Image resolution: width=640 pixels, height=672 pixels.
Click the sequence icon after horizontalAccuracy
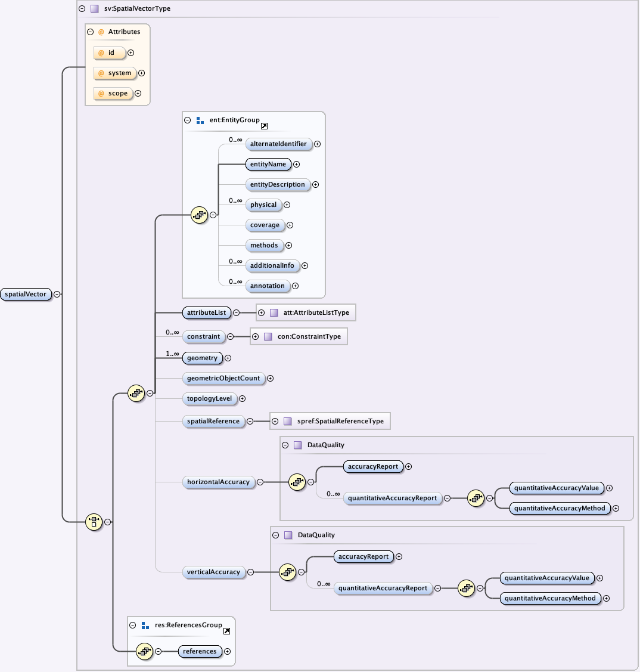[297, 482]
